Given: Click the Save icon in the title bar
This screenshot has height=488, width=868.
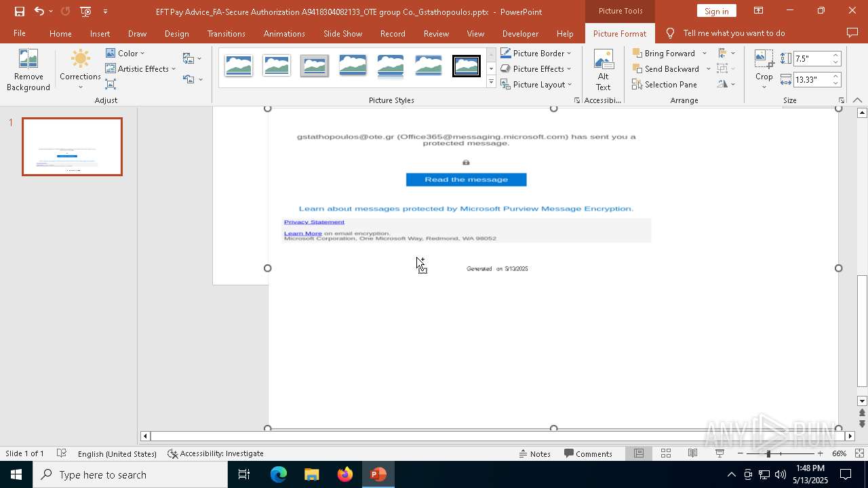Looking at the screenshot, I should pos(19,12).
